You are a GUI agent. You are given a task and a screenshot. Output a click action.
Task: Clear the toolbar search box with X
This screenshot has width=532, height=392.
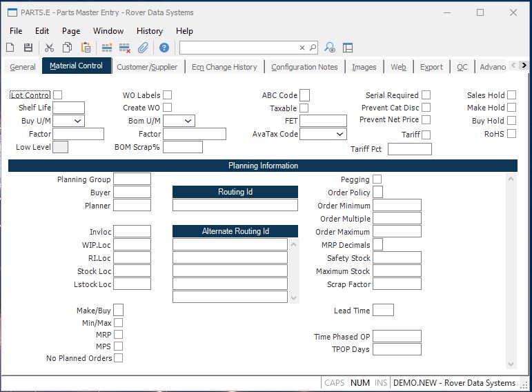pyautogui.click(x=302, y=48)
